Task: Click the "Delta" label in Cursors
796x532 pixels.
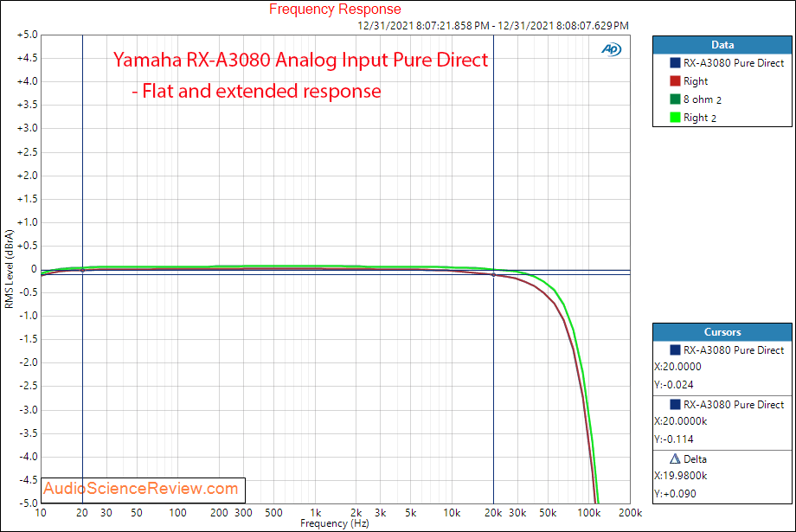Action: tap(695, 458)
